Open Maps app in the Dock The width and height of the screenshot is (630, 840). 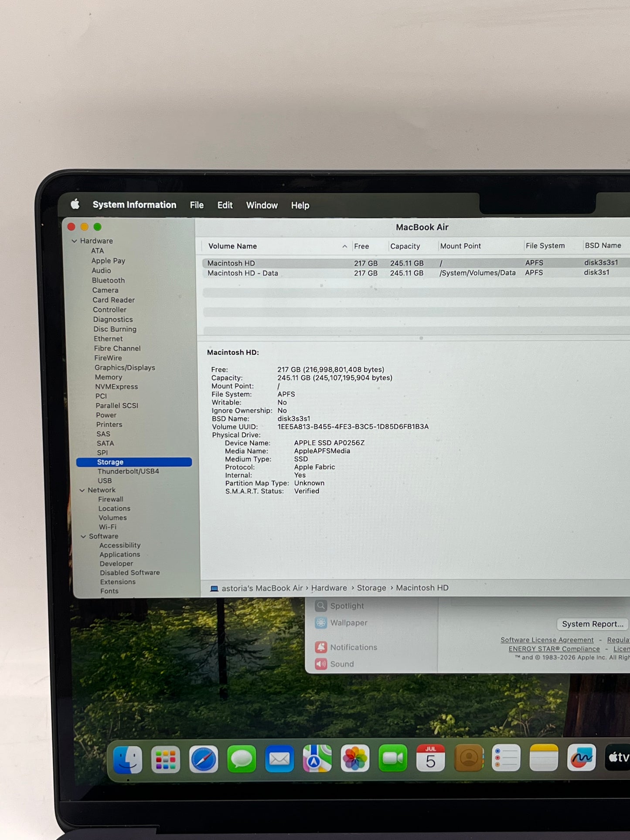pos(317,758)
